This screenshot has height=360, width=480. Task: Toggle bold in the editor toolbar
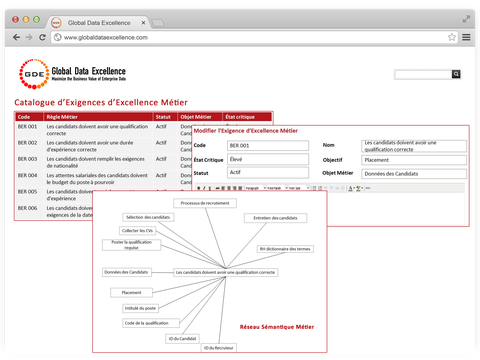198,188
